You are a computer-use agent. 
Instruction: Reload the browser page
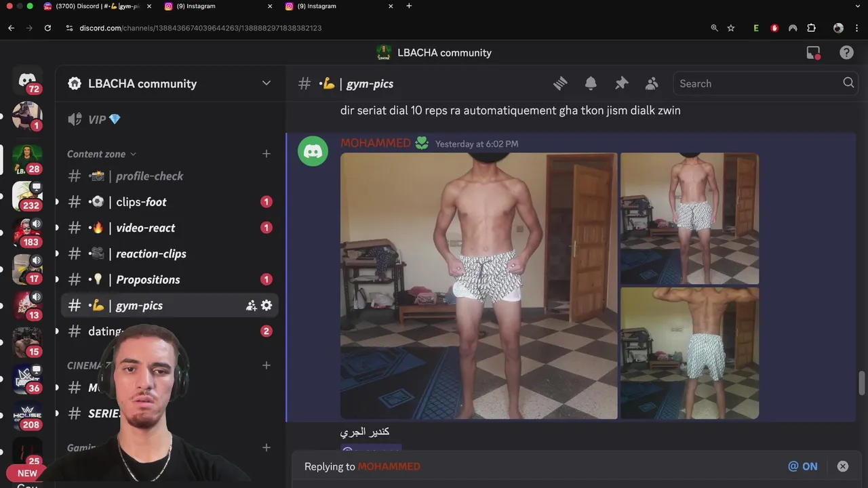click(x=47, y=28)
